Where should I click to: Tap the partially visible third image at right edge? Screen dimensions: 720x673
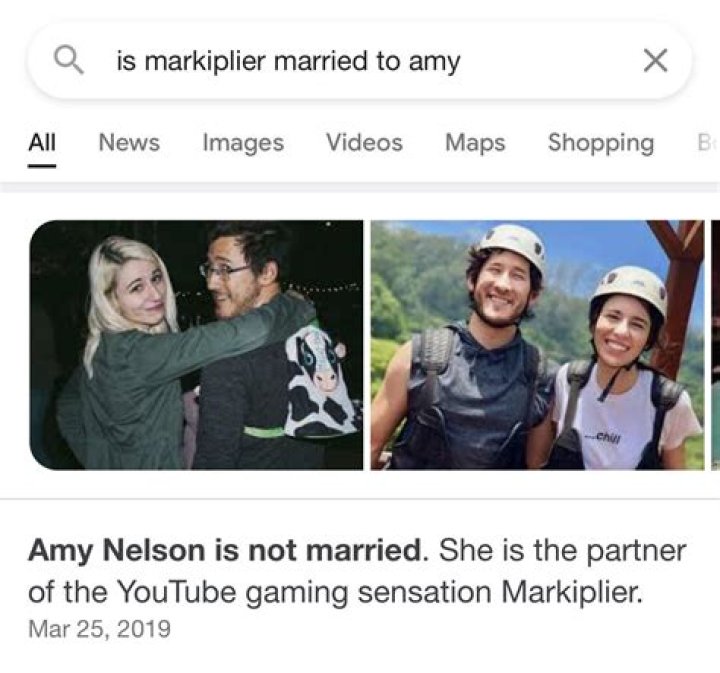click(x=715, y=345)
